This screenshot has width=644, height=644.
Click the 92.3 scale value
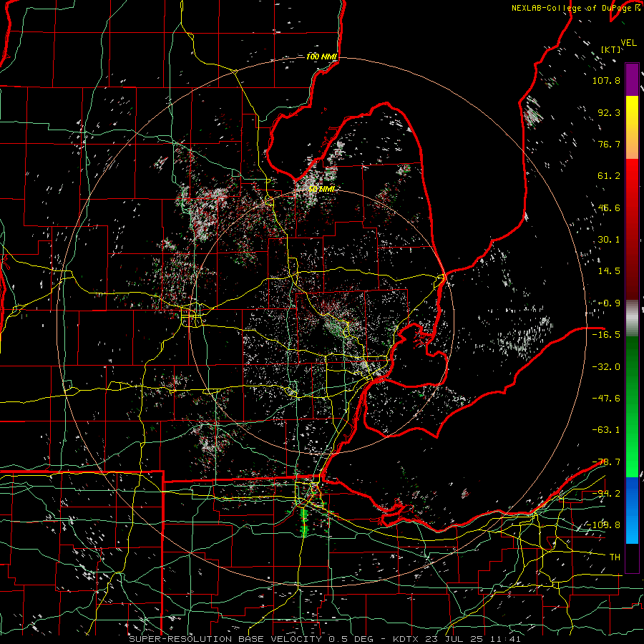(609, 112)
